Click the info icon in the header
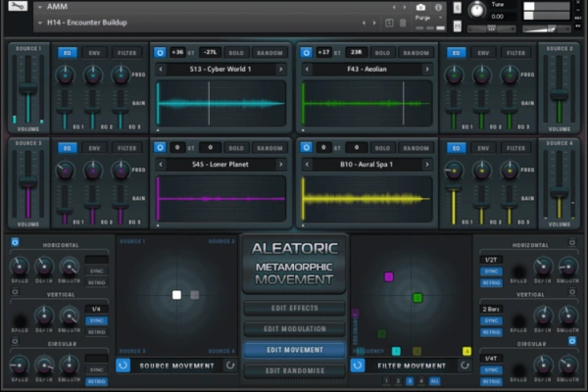Screen dimensions: 588x392 [438, 7]
